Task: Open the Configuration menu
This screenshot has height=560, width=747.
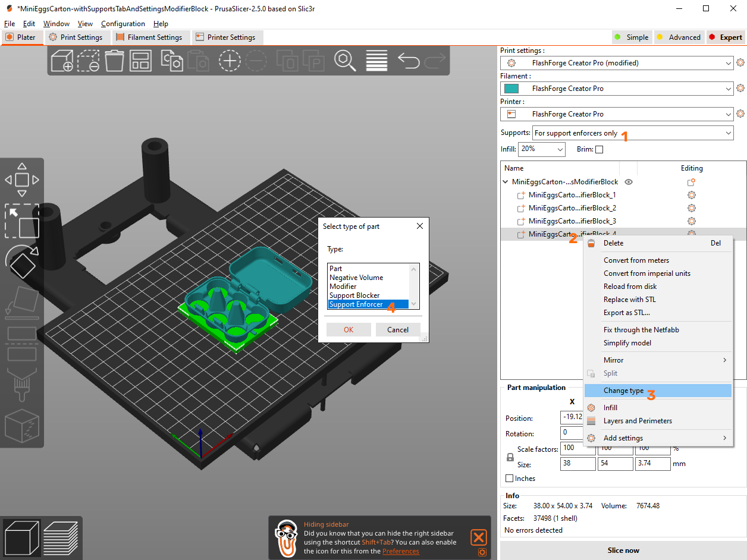Action: click(x=123, y=24)
